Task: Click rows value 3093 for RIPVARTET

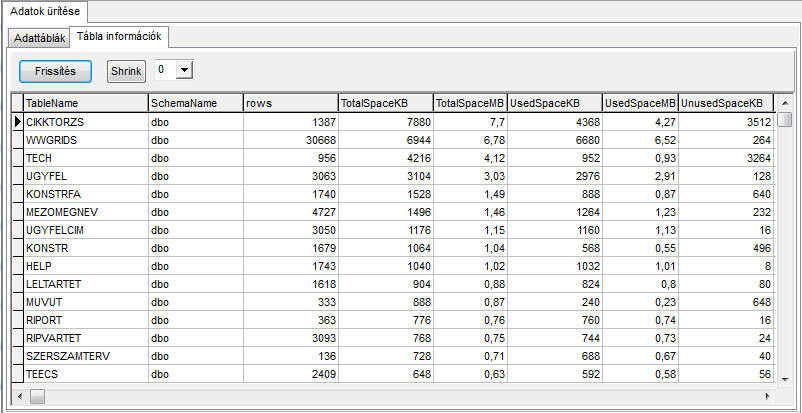Action: click(291, 338)
